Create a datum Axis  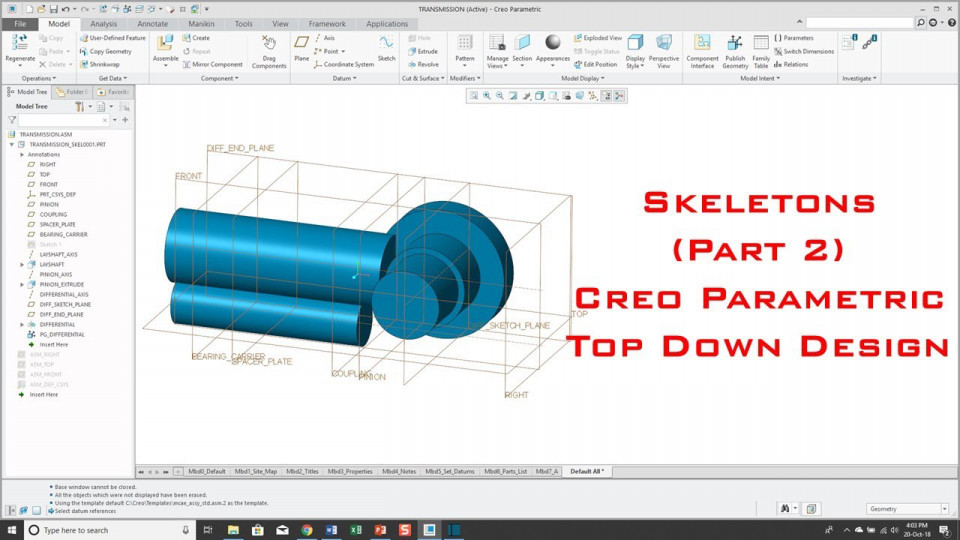[x=324, y=38]
